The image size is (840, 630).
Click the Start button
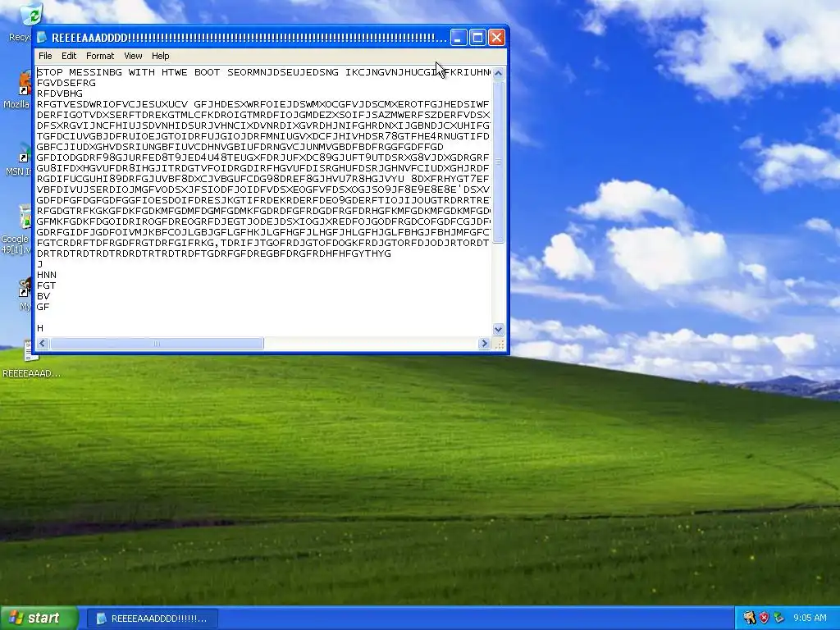click(x=39, y=618)
